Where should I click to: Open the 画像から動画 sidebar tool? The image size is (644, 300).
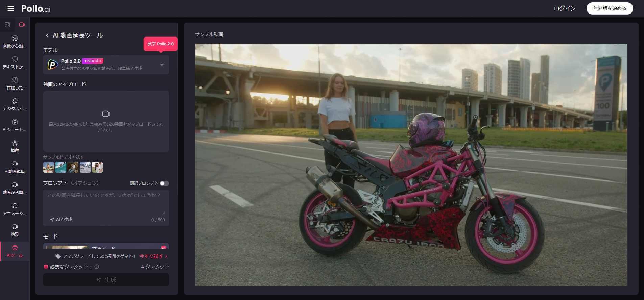point(15,42)
